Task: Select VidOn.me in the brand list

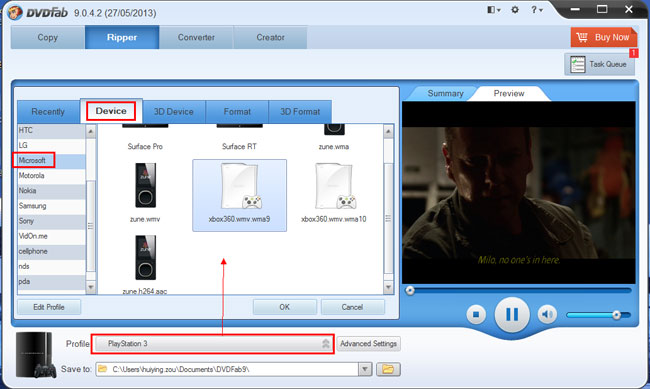Action: (51, 236)
